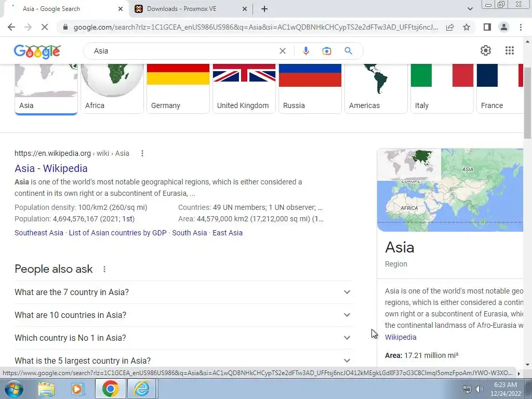Click the page vertical scrollbar thumb

pyautogui.click(x=527, y=102)
